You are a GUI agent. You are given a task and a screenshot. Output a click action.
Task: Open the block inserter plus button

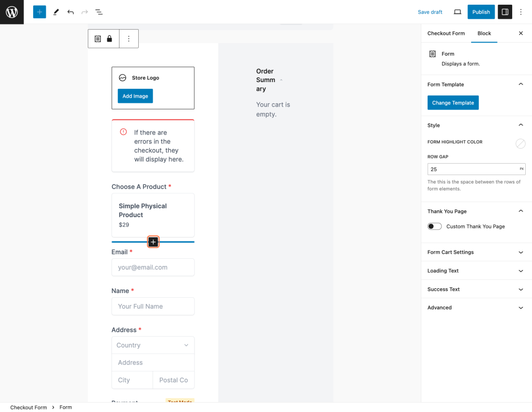[x=39, y=12]
